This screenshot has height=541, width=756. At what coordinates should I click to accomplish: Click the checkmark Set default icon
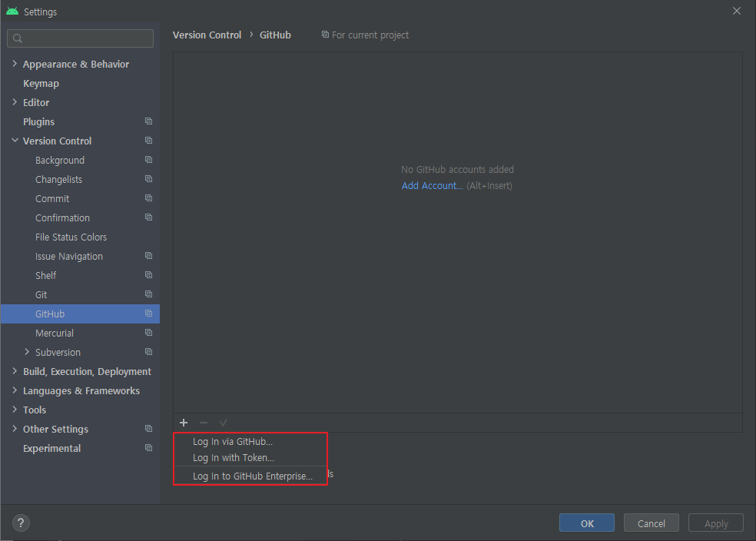click(x=224, y=423)
